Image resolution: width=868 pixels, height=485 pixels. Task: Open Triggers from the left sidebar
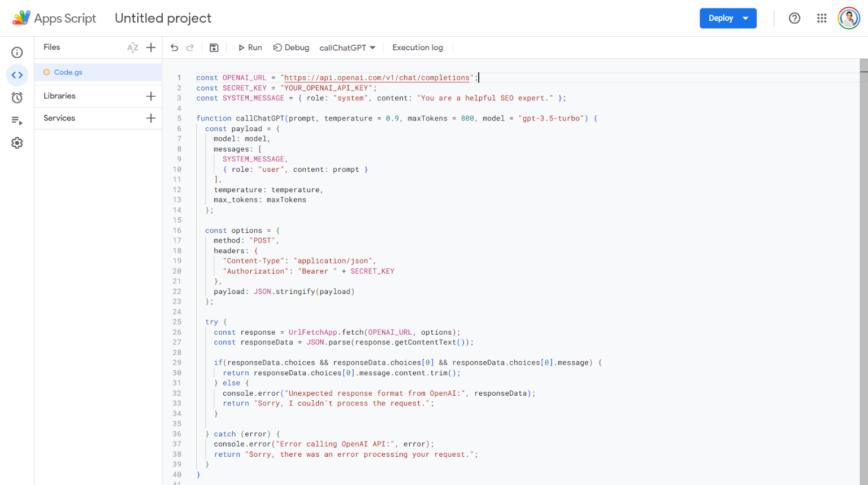17,97
